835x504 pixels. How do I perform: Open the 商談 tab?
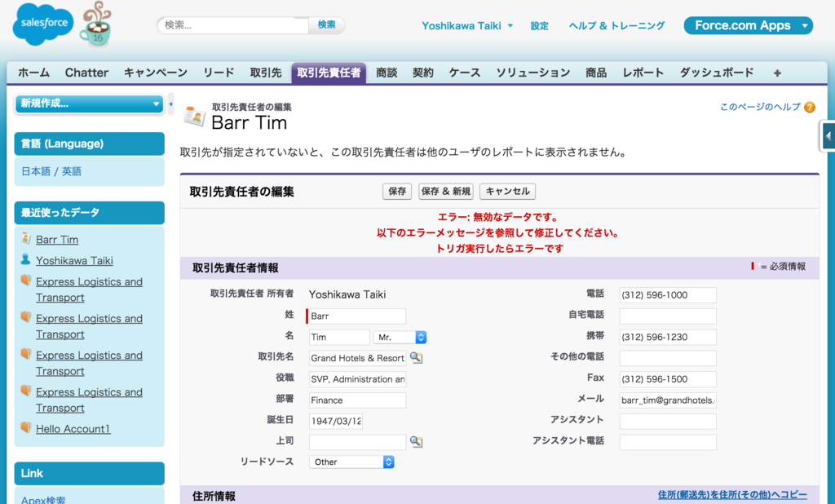tap(387, 73)
